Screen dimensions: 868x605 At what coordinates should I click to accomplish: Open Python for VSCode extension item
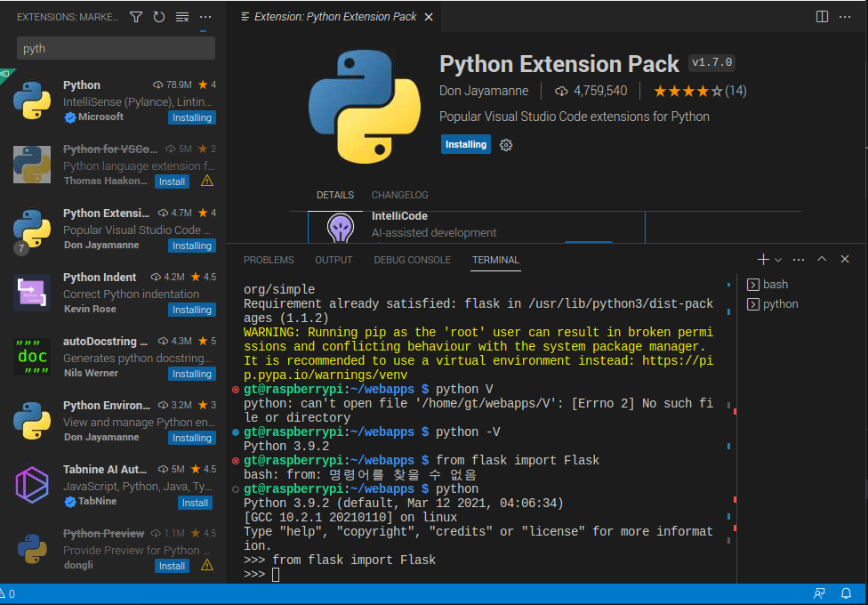(113, 165)
